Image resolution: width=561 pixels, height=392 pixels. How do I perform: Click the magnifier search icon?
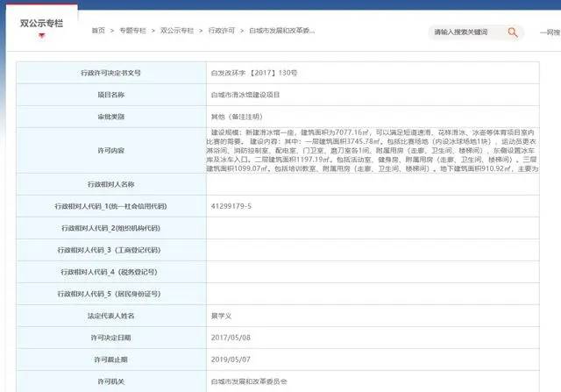(x=515, y=32)
